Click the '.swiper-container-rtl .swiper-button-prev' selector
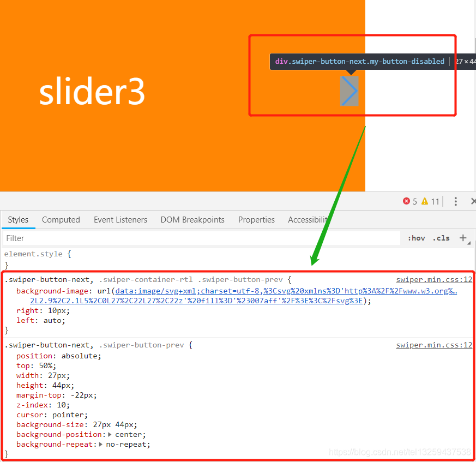 click(191, 279)
